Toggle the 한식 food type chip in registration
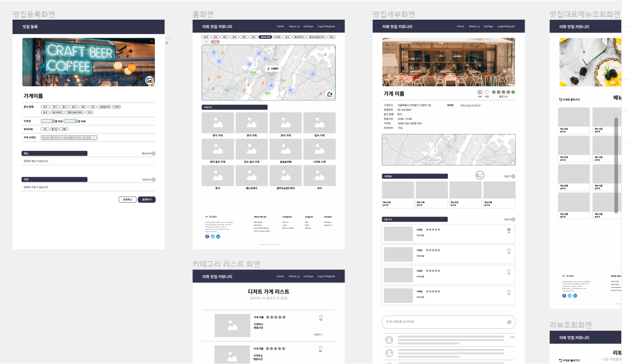Image resolution: width=629 pixels, height=364 pixels. [46, 107]
